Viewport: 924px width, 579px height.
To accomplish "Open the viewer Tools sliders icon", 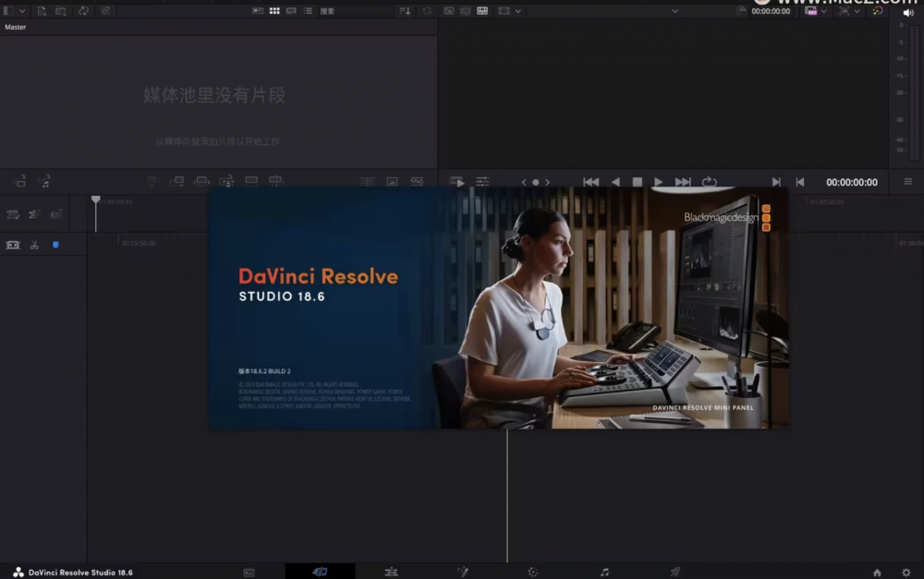I will click(482, 182).
